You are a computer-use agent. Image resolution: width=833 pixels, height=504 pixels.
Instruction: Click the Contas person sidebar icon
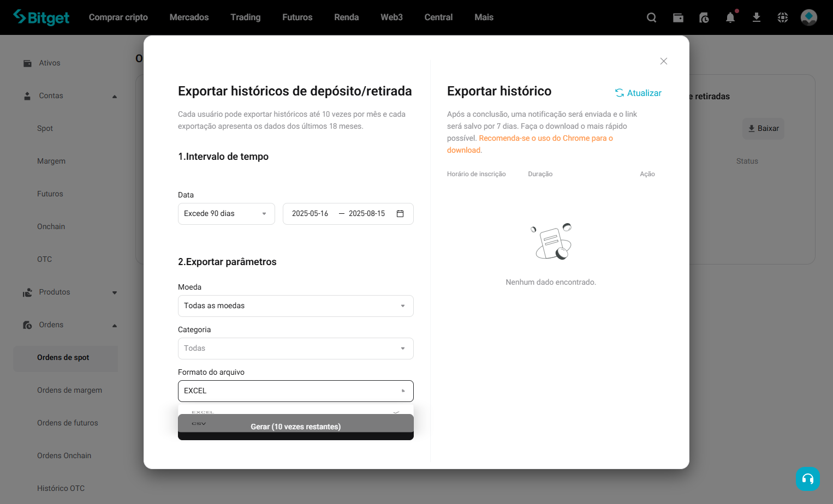point(27,96)
